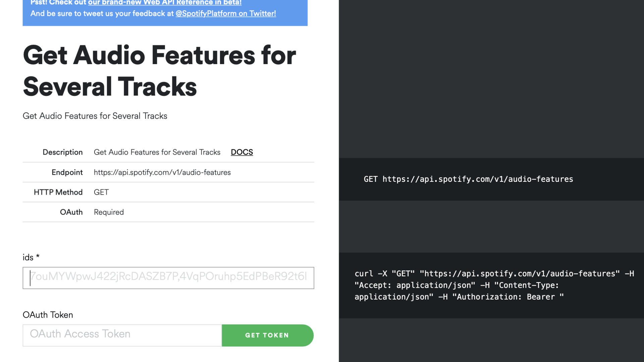The height and width of the screenshot is (362, 644).
Task: Focus the OAuth Access Token field
Action: point(122,335)
